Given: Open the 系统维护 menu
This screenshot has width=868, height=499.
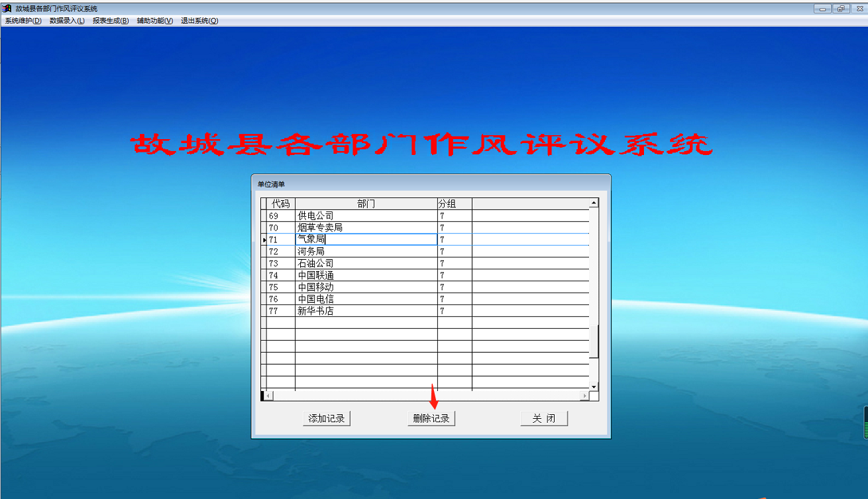Looking at the screenshot, I should coord(23,21).
